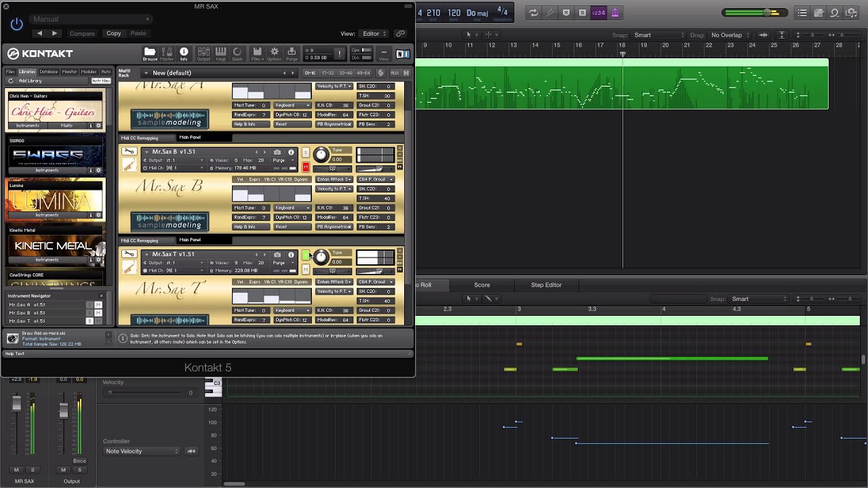The height and width of the screenshot is (488, 868).
Task: Open Kontakt Purge menu
Action: click(x=292, y=54)
